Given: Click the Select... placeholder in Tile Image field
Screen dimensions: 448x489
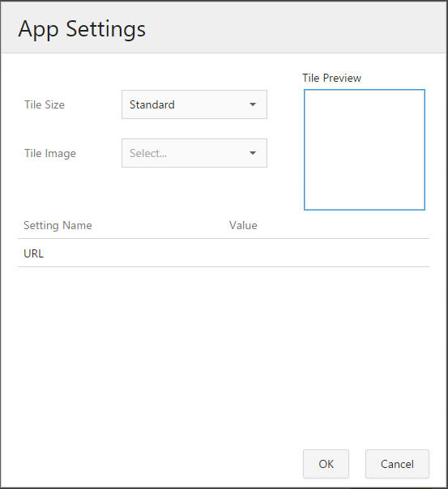Looking at the screenshot, I should click(x=148, y=153).
